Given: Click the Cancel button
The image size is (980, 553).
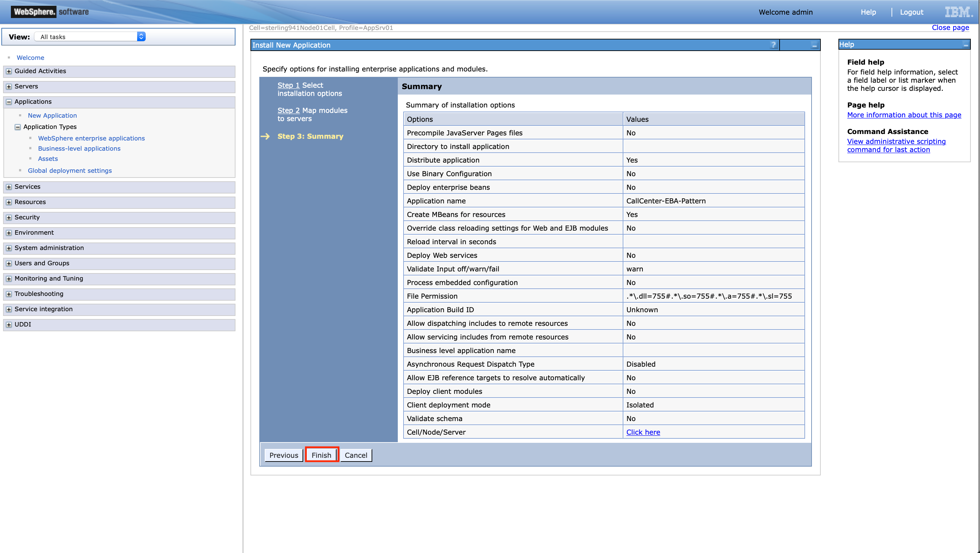Looking at the screenshot, I should (355, 455).
